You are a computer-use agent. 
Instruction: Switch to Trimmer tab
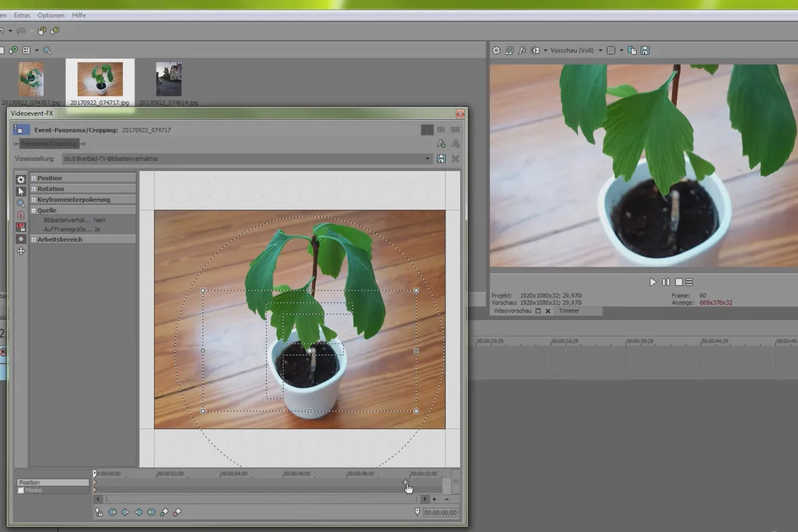pyautogui.click(x=569, y=311)
